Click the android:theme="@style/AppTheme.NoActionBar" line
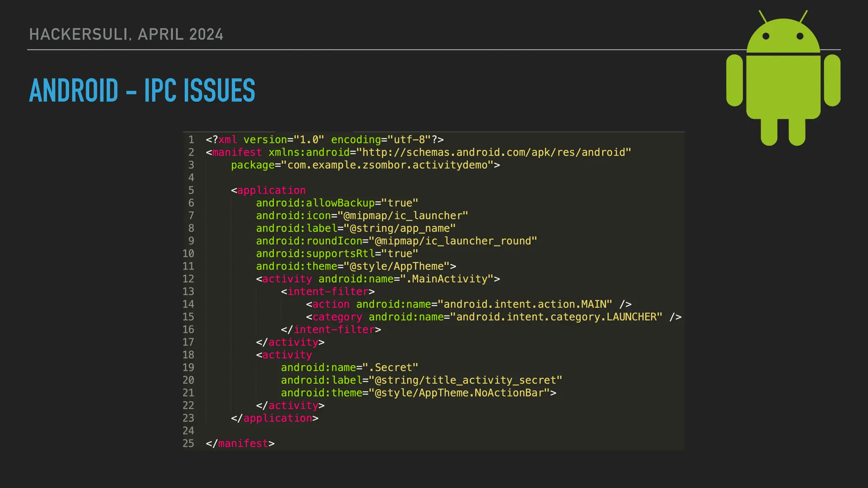Image resolution: width=868 pixels, height=488 pixels. pos(419,393)
